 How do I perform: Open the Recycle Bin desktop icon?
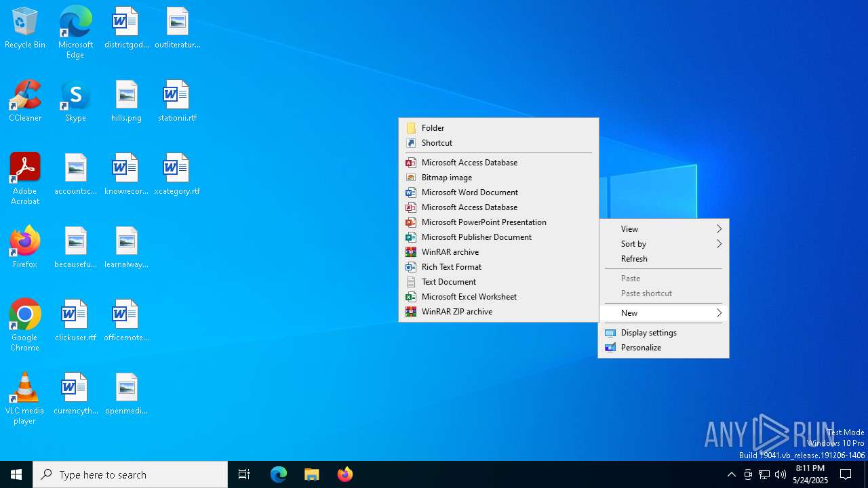coord(25,28)
